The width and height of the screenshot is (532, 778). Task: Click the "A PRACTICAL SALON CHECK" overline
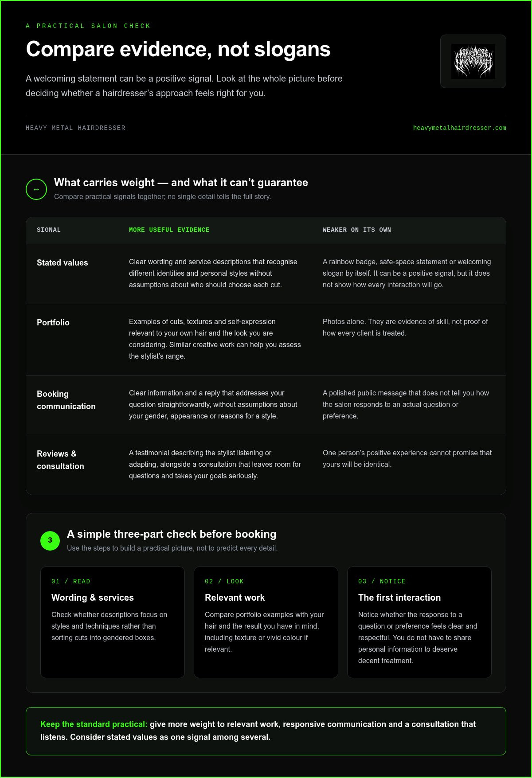click(x=88, y=26)
